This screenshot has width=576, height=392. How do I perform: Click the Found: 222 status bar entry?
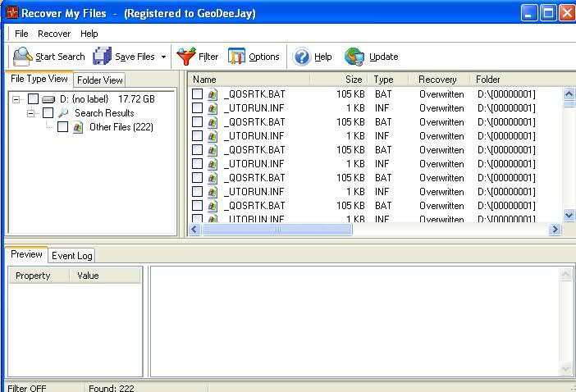click(112, 388)
